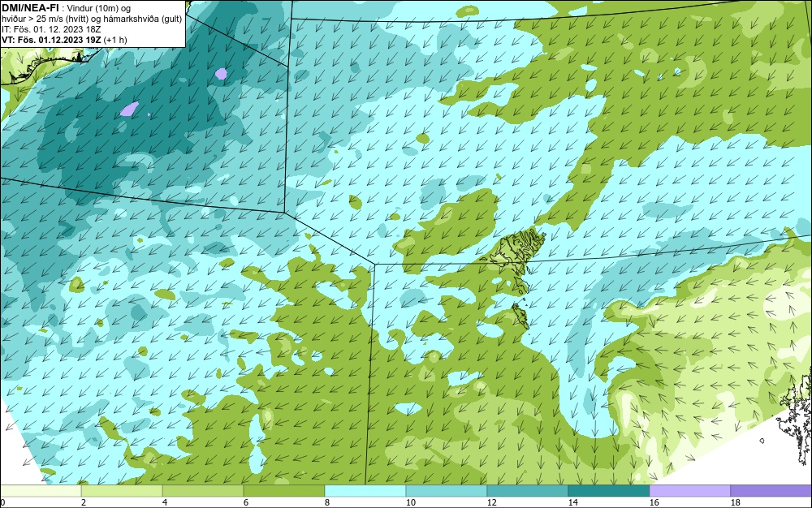Click the '(+1 h)' forecast offset text
Screen dimensions: 812x508
[x=115, y=39]
